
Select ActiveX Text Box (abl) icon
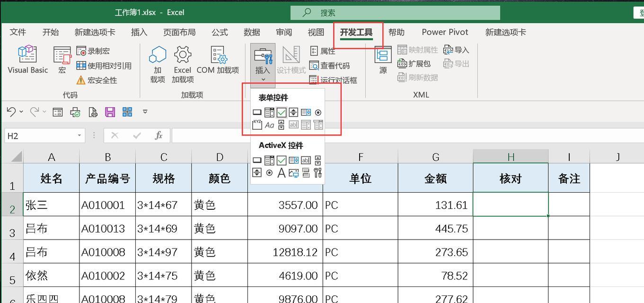click(x=306, y=160)
